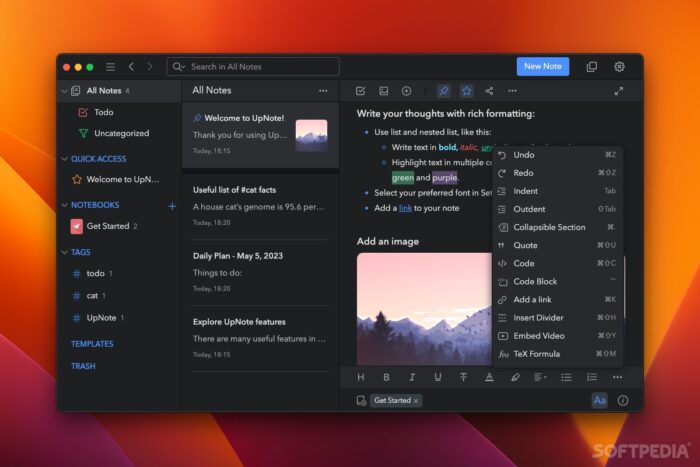700x467 pixels.
Task: Toggle the star bookmark for this note
Action: click(x=466, y=91)
